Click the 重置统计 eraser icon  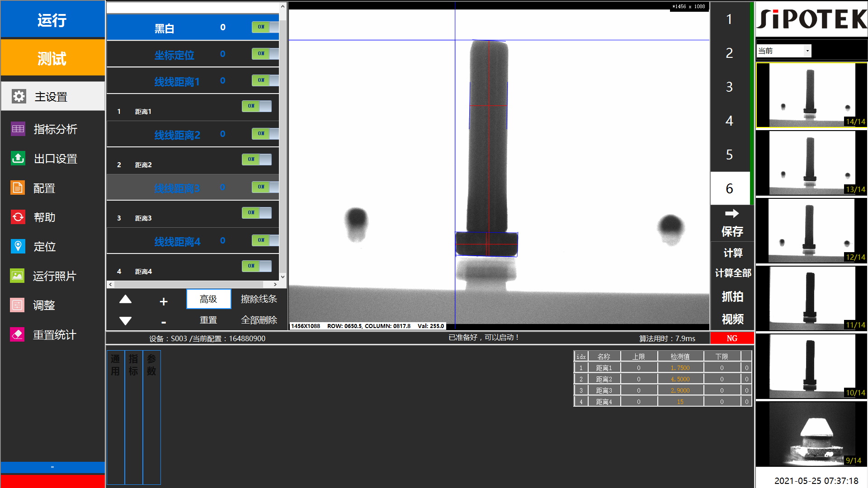point(18,334)
